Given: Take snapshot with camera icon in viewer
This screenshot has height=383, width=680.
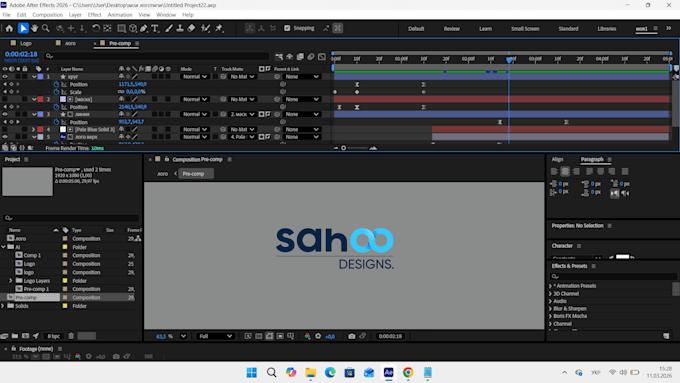Looking at the screenshot, I should 352,336.
